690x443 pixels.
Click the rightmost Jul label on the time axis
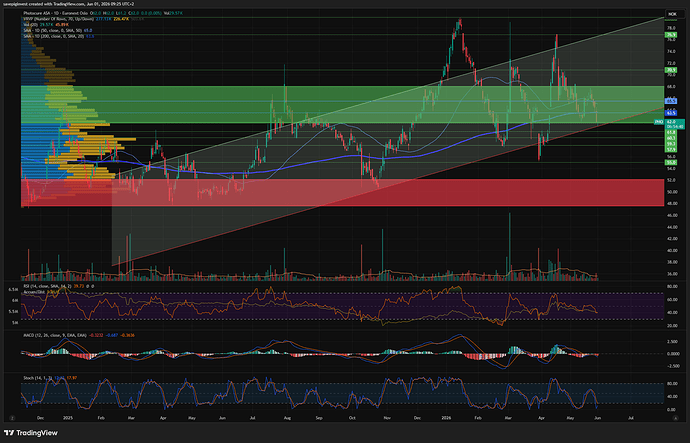click(631, 418)
